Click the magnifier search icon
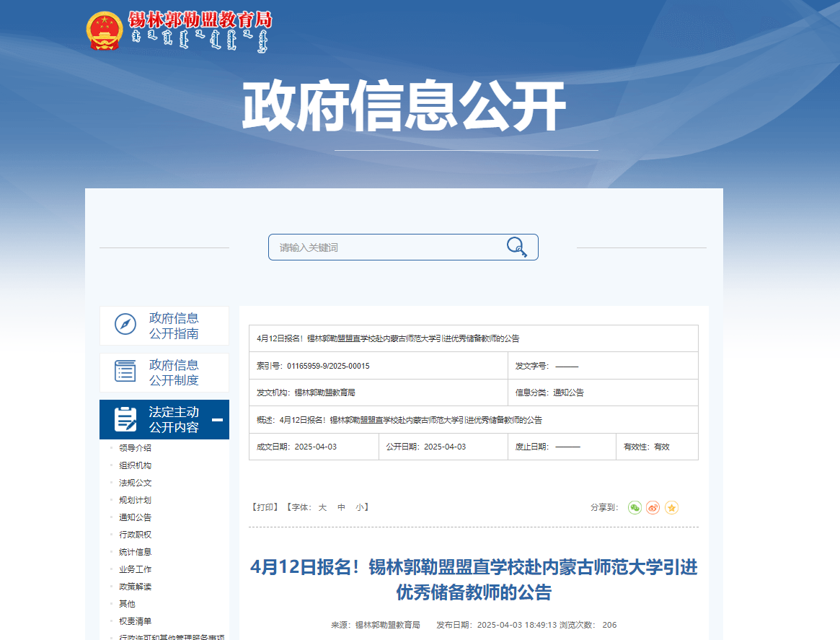Image resolution: width=840 pixels, height=640 pixels. tap(517, 247)
